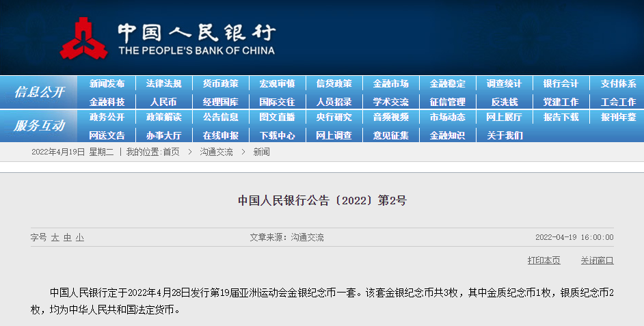This screenshot has width=644, height=326.
Task: Open 金融科技 navigation item
Action: pos(107,102)
